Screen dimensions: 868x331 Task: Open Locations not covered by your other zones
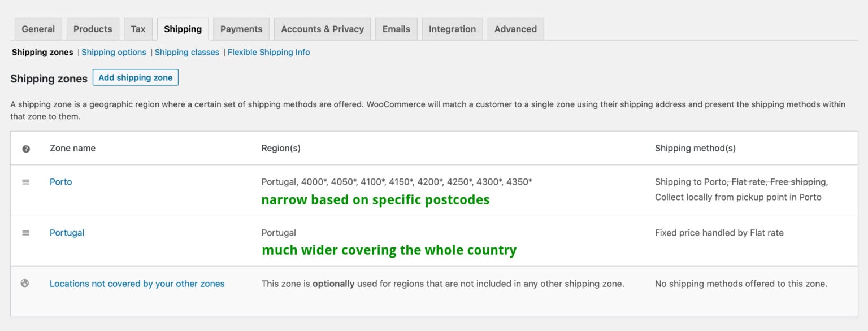pyautogui.click(x=137, y=284)
